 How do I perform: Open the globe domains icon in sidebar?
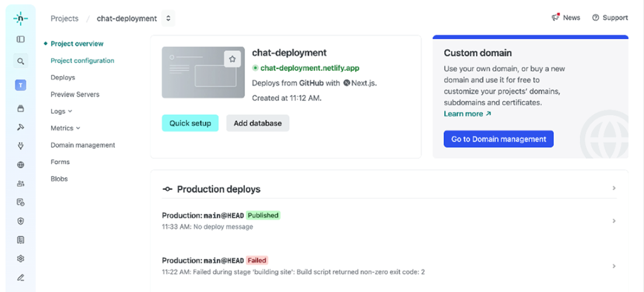pyautogui.click(x=20, y=165)
